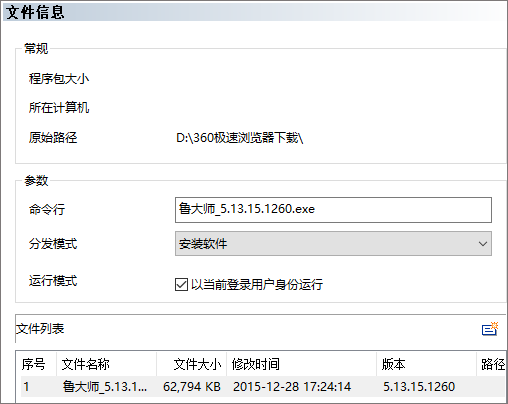508x404 pixels.
Task: Open the 分发模式 dropdown showing 安装软件
Action: [333, 244]
